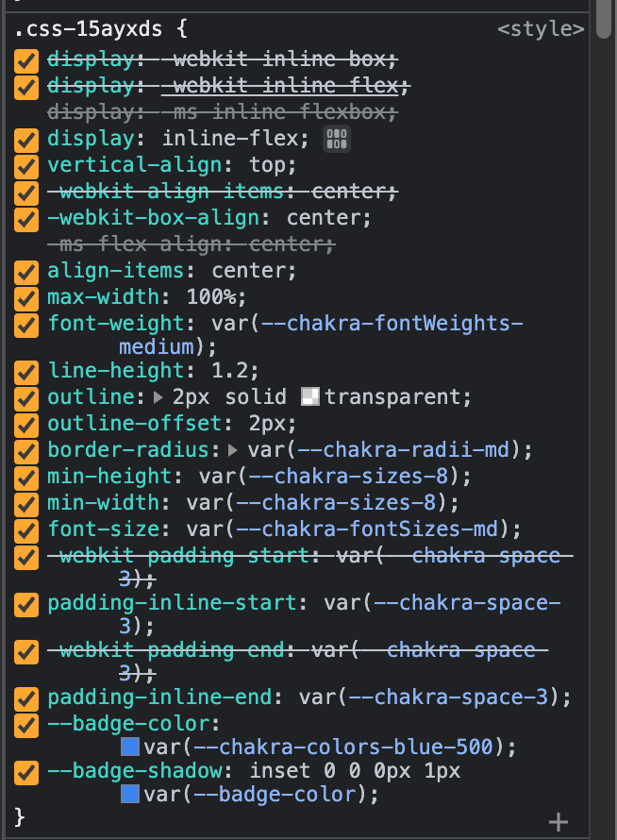Uncheck the --badge-shadow custom property
617x840 pixels.
(25, 772)
